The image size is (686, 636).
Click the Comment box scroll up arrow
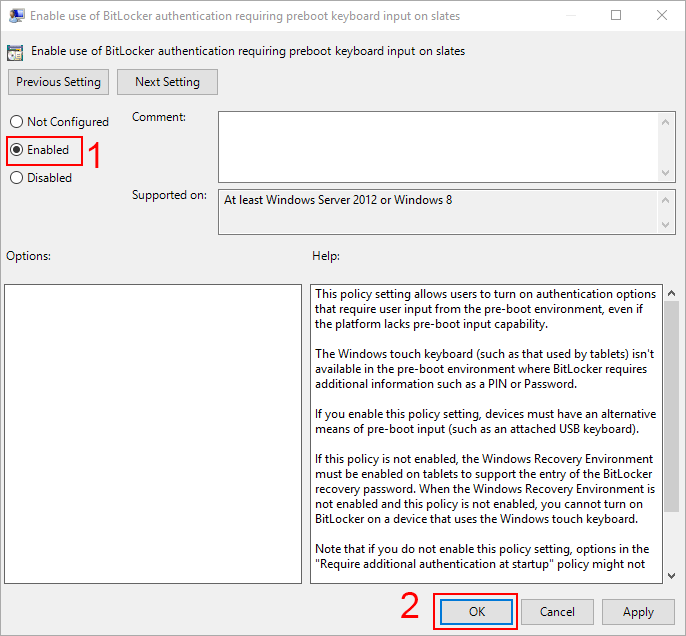(x=665, y=122)
